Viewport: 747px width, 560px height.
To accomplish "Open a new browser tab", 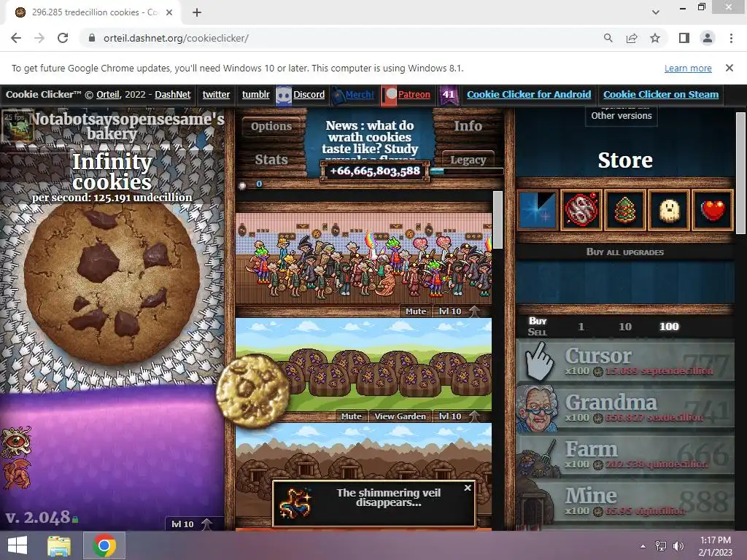I will tap(197, 12).
